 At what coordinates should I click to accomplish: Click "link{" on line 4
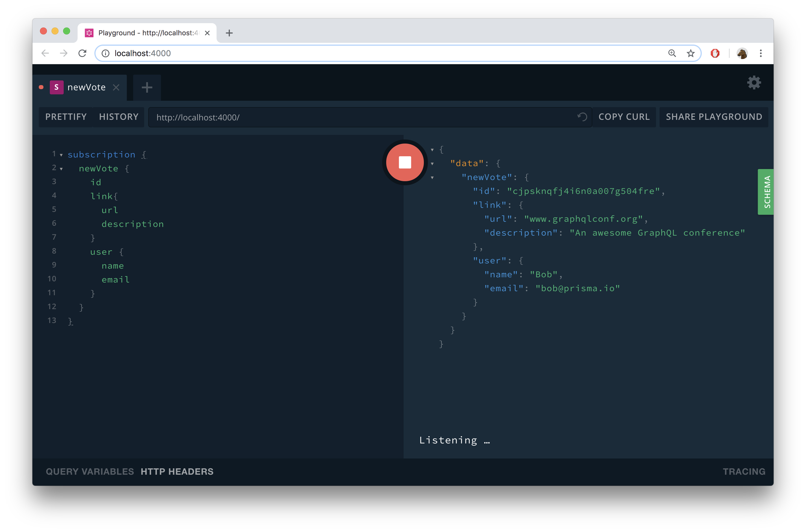104,197
